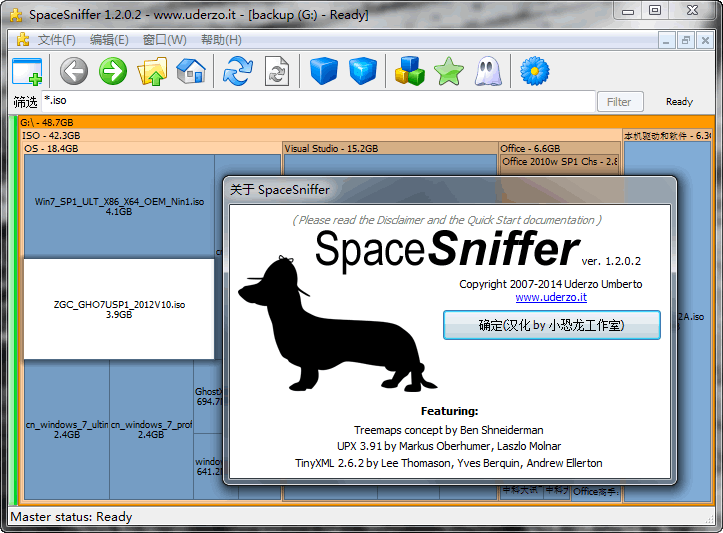
Task: Go up a level with folder arrow icon
Action: (152, 71)
